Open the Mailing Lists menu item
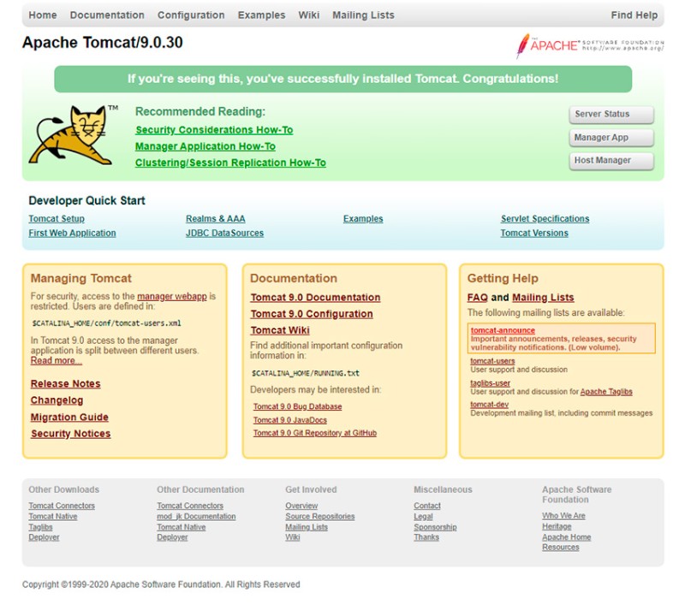 pyautogui.click(x=366, y=15)
